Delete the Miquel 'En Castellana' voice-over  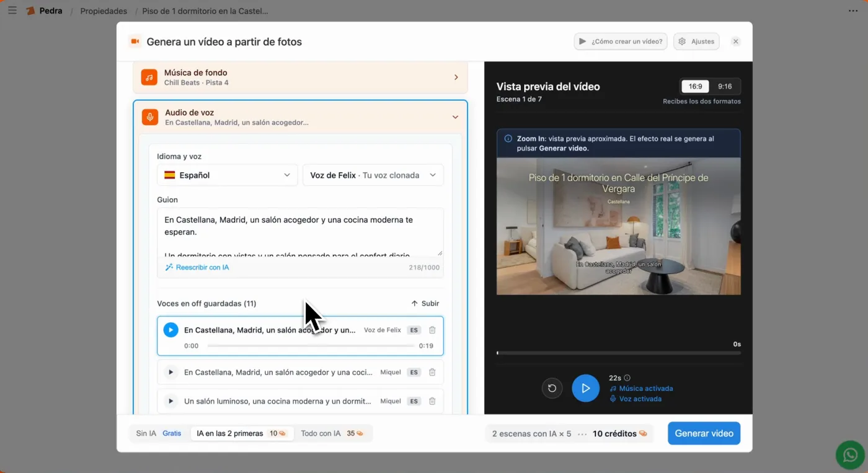click(432, 373)
